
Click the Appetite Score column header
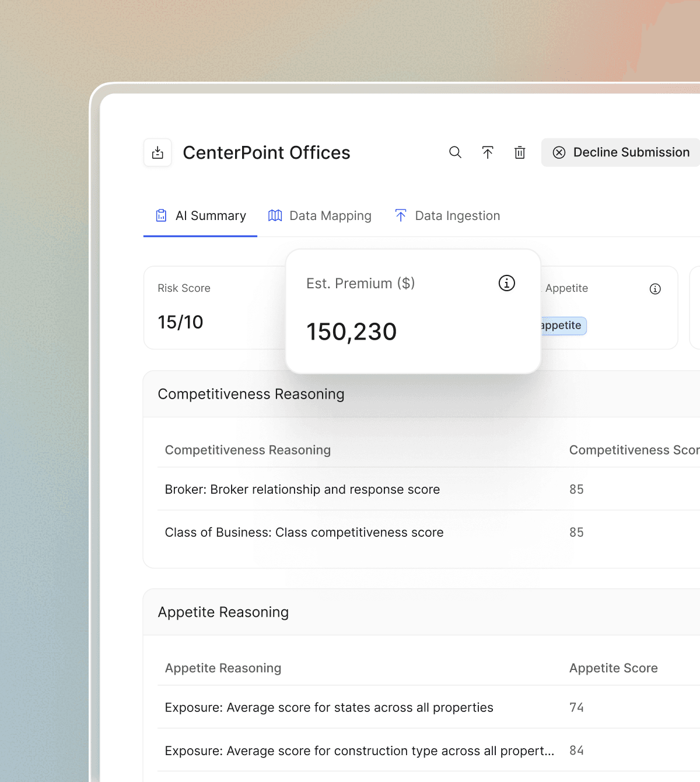(x=614, y=668)
